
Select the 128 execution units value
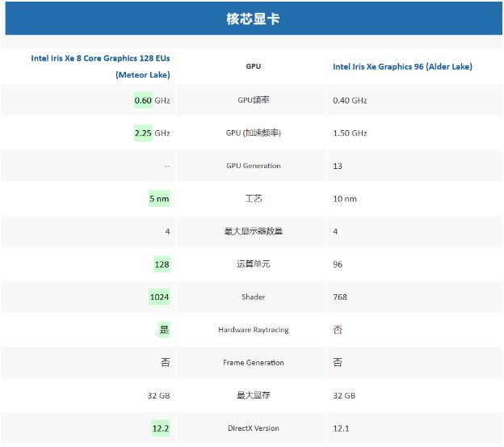pyautogui.click(x=162, y=264)
